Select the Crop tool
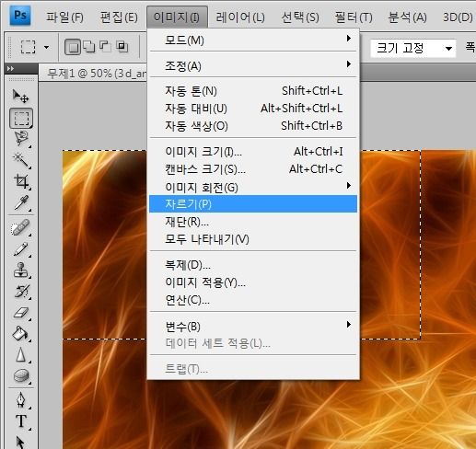 [x=21, y=181]
